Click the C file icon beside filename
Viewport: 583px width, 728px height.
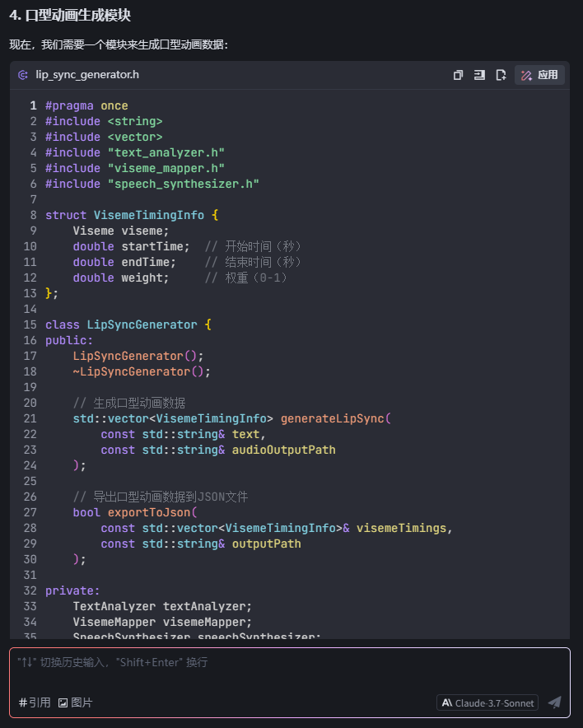23,75
